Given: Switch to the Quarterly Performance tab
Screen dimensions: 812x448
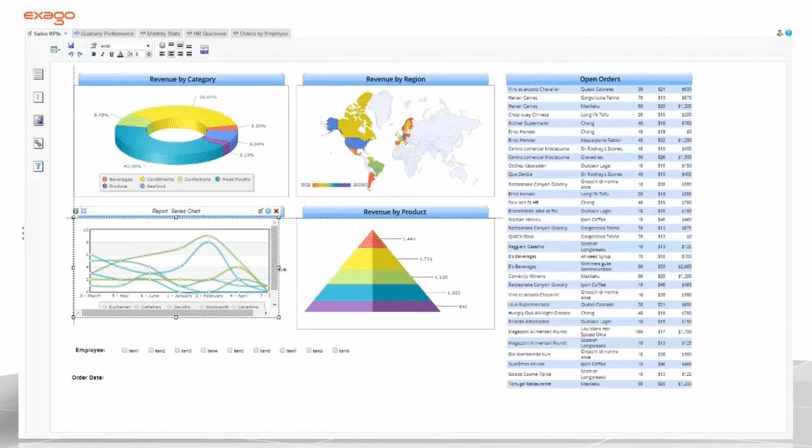Looking at the screenshot, I should pyautogui.click(x=104, y=33).
